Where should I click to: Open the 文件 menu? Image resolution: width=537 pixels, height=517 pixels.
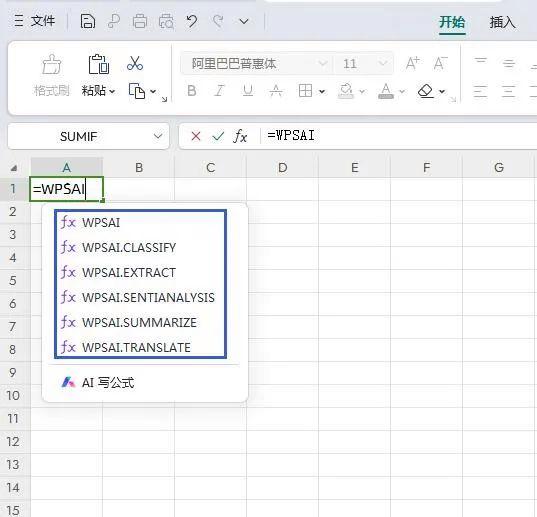pos(34,21)
